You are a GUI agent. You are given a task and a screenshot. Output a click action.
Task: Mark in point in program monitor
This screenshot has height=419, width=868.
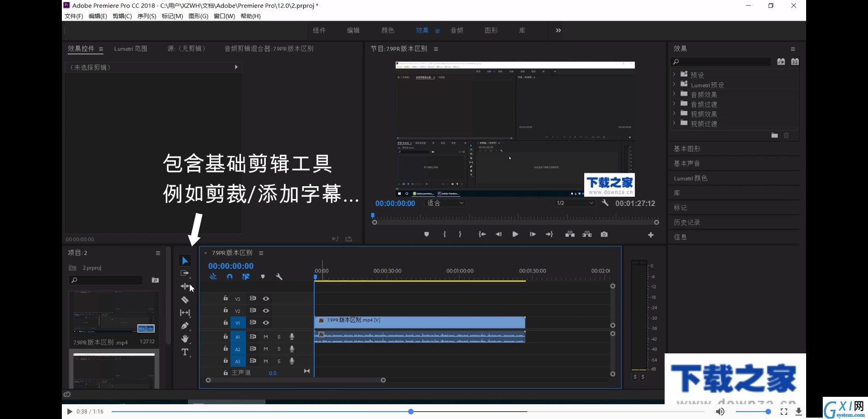point(445,234)
